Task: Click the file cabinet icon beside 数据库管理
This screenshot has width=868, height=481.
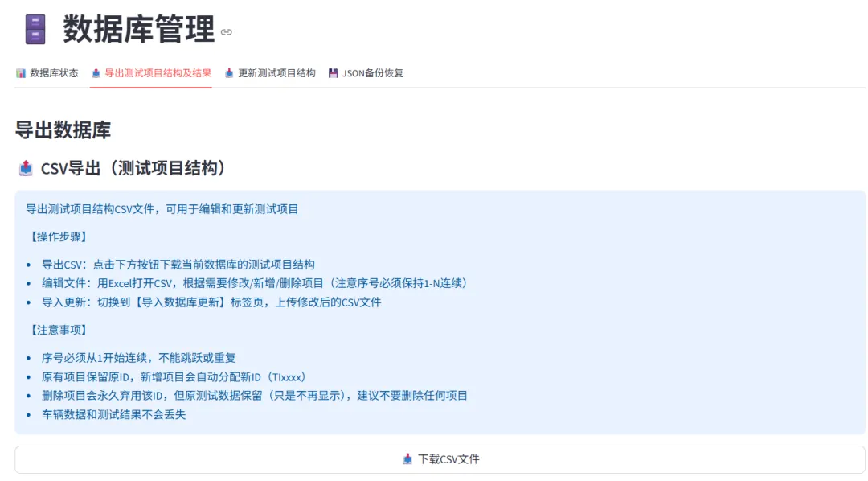Action: click(x=35, y=30)
